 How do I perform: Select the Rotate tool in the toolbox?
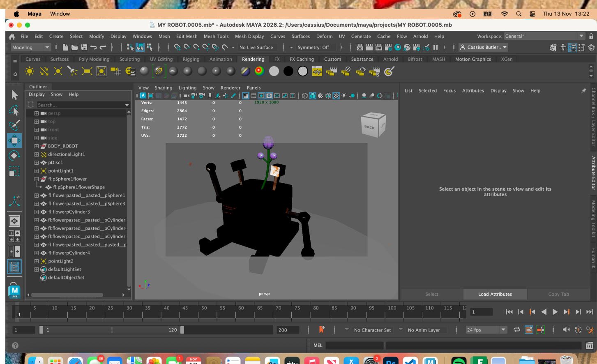click(x=14, y=156)
